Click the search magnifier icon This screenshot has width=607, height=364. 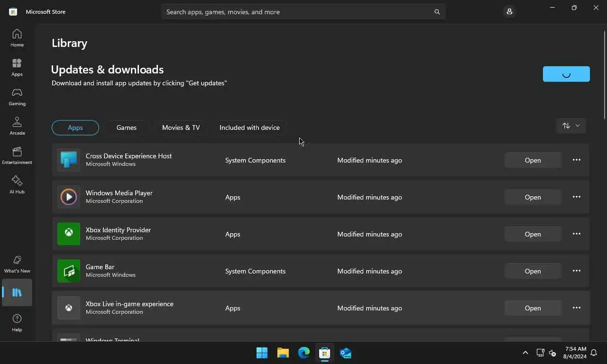(437, 12)
